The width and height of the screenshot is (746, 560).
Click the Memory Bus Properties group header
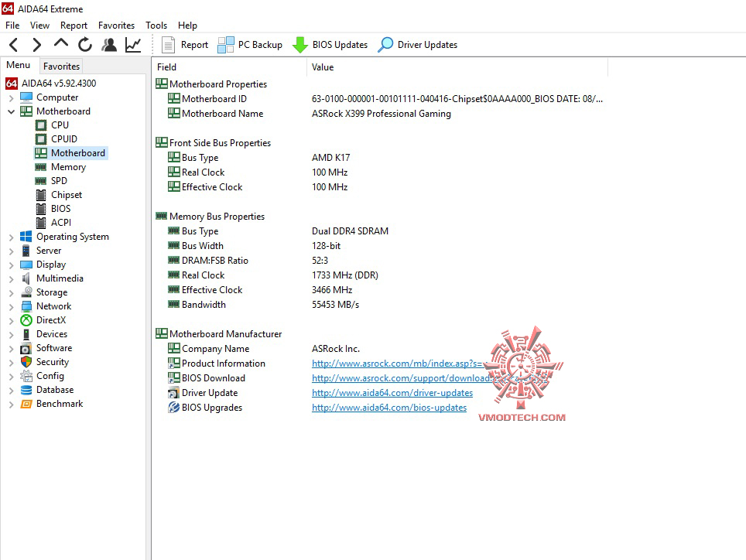coord(210,217)
